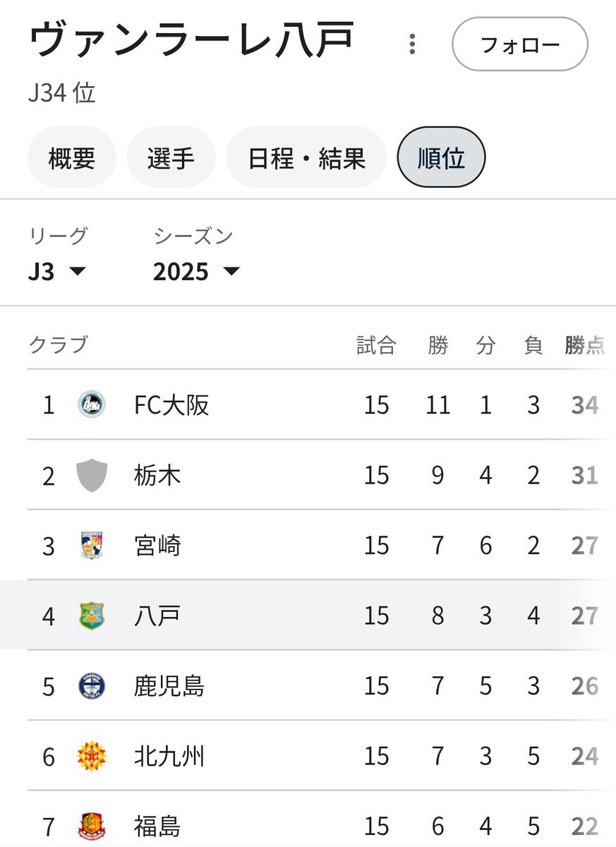The height and width of the screenshot is (847, 616).
Task: Open the 日程・結果 tab
Action: 306,157
